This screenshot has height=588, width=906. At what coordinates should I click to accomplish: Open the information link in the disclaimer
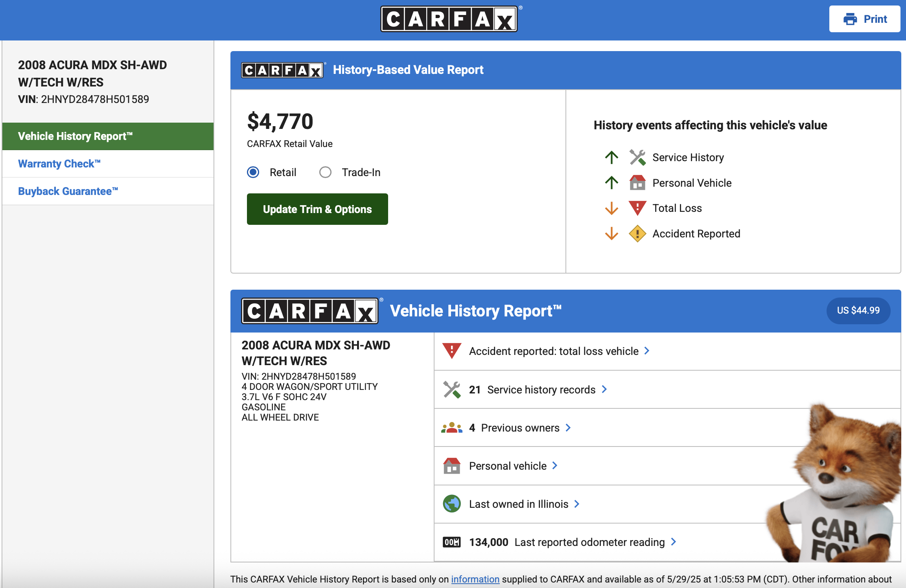(x=475, y=579)
